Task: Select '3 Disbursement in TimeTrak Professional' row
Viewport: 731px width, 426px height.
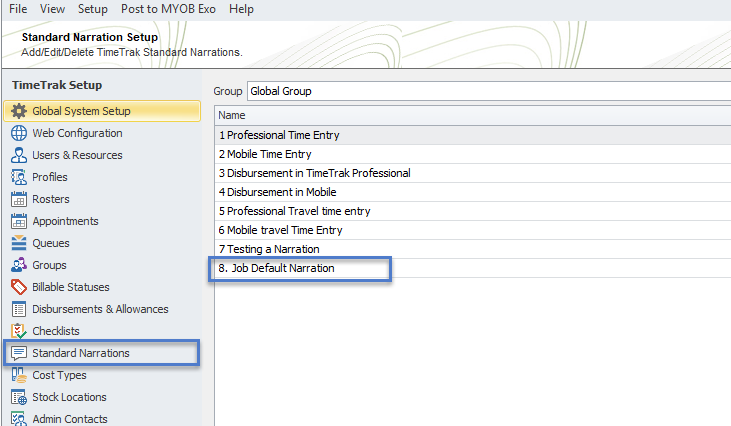Action: click(x=473, y=173)
